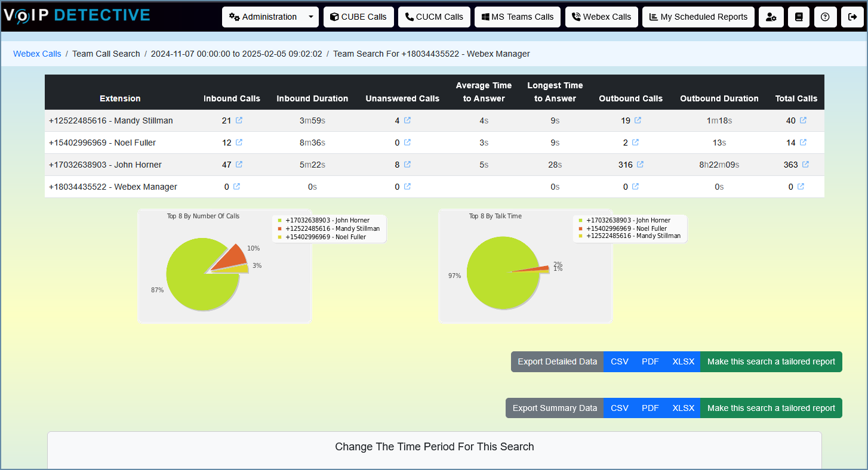The height and width of the screenshot is (470, 868).
Task: Click the 10% orange slice of calls pie
Action: pyautogui.click(x=233, y=256)
